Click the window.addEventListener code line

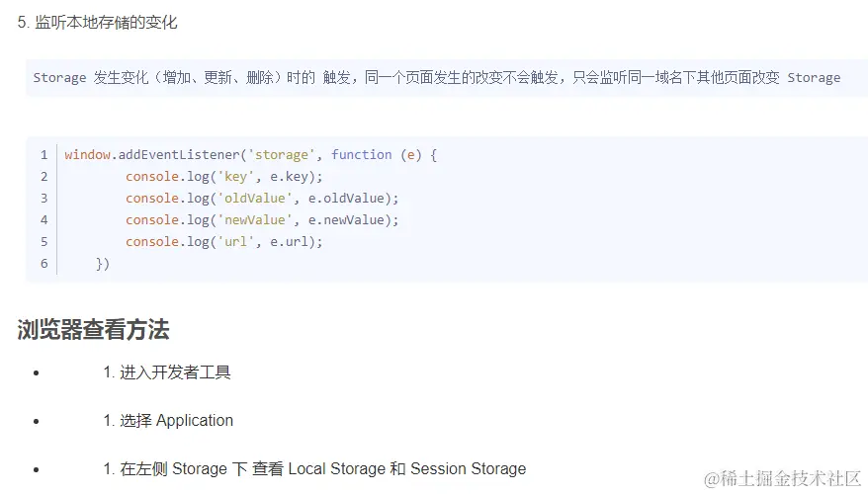pos(250,155)
